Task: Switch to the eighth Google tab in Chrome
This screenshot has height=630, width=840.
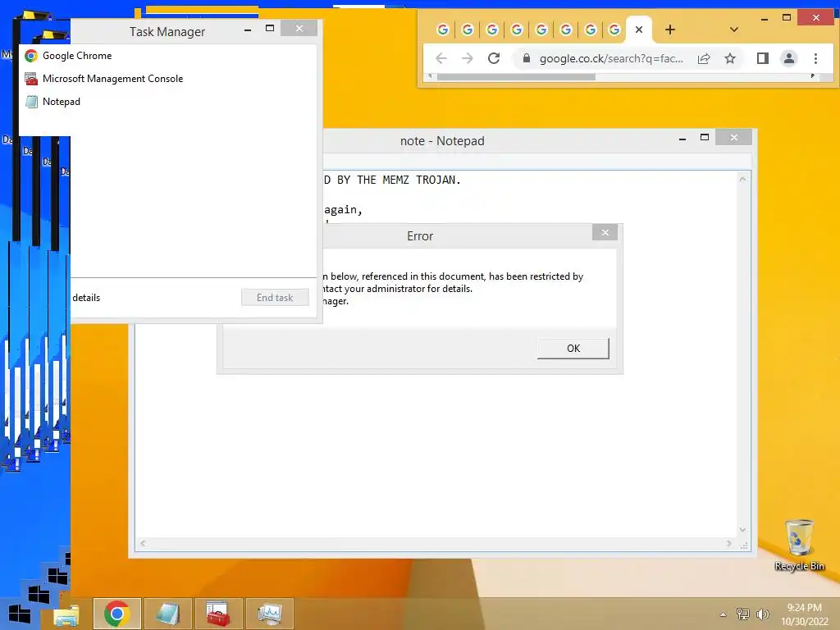Action: pyautogui.click(x=614, y=30)
